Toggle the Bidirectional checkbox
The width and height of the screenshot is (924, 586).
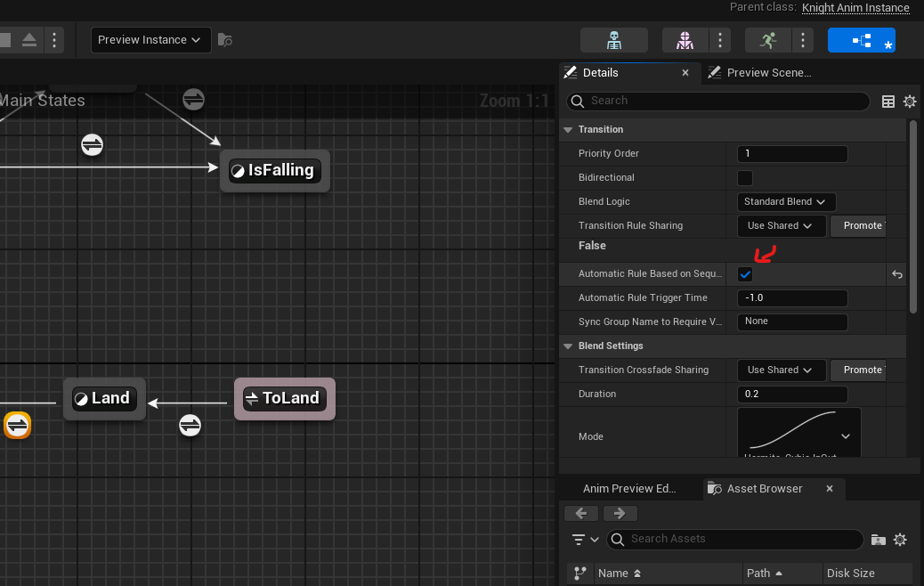[745, 178]
